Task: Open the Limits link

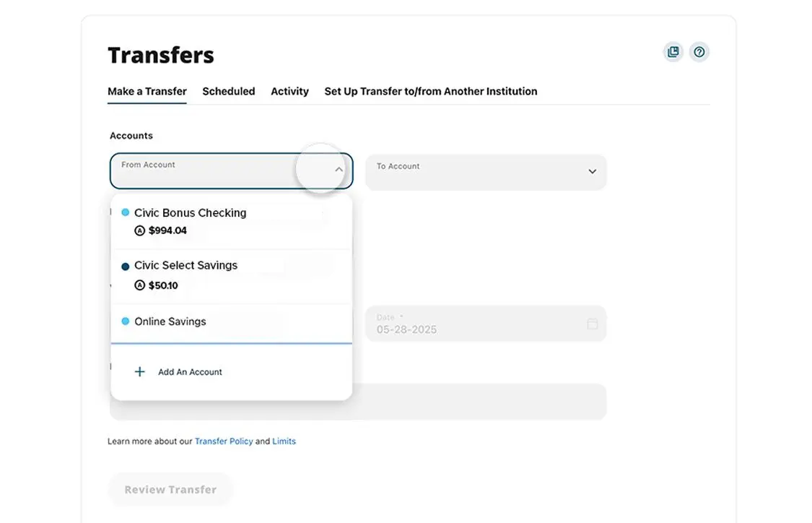Action: [x=284, y=441]
